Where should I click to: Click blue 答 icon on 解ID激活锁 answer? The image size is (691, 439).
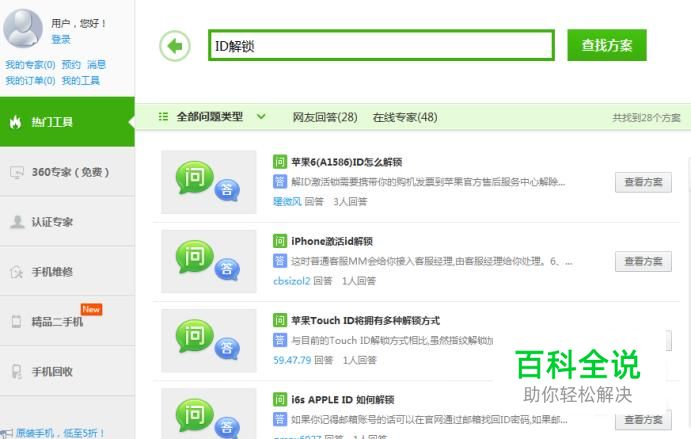[x=280, y=181]
